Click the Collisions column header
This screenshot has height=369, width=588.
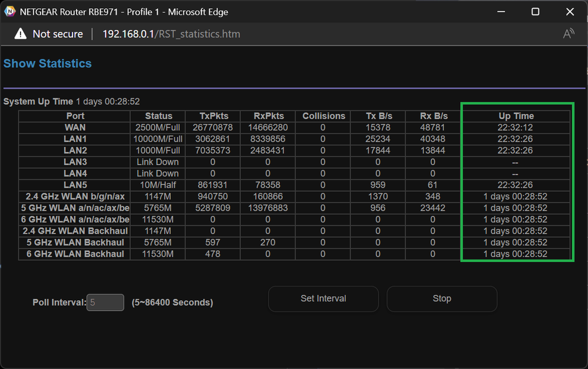point(323,116)
